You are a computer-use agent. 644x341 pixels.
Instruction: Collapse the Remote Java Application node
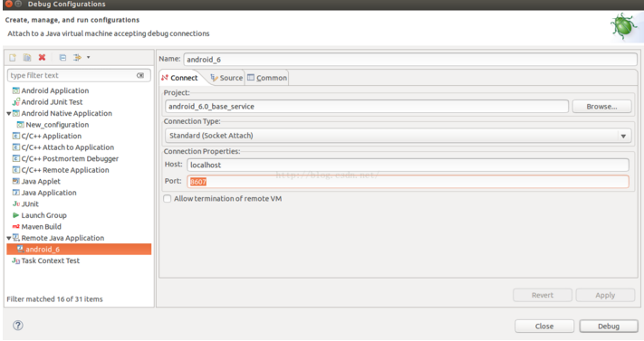point(9,238)
